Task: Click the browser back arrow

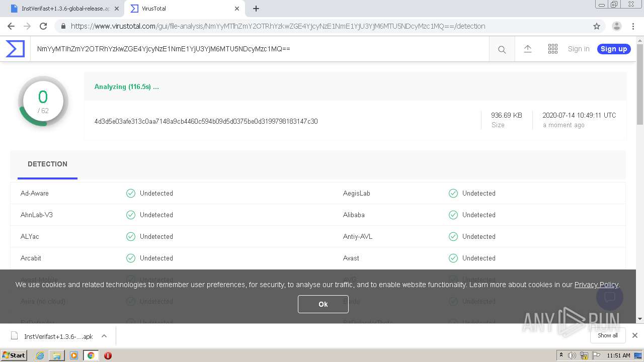Action: [11, 26]
